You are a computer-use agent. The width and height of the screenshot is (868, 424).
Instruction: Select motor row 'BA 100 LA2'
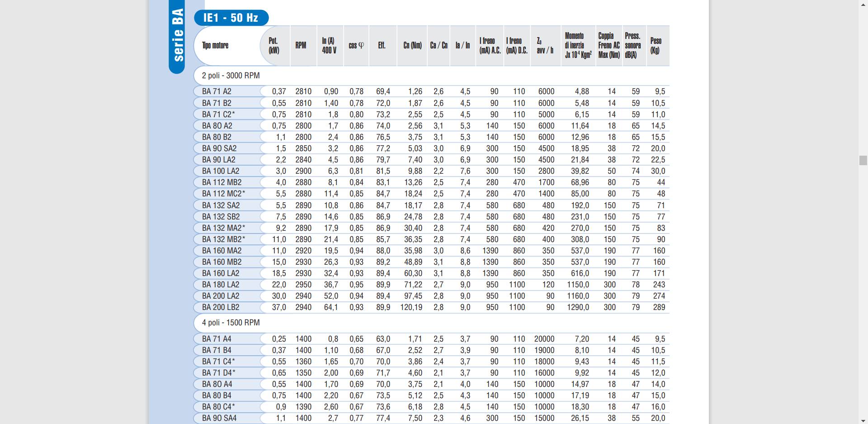432,171
